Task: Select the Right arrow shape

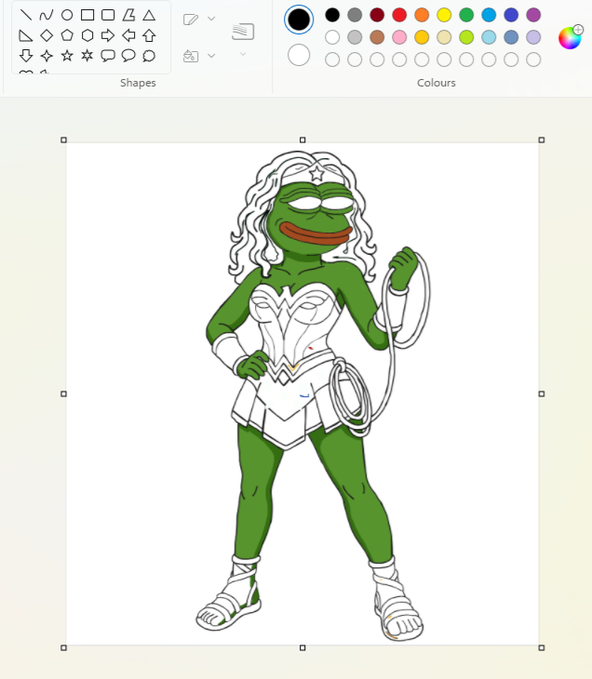Action: [x=108, y=36]
